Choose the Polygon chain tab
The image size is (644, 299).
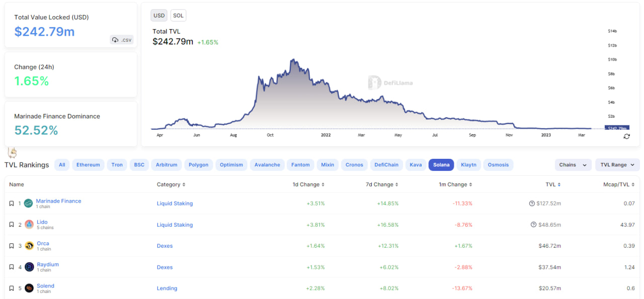coord(199,165)
